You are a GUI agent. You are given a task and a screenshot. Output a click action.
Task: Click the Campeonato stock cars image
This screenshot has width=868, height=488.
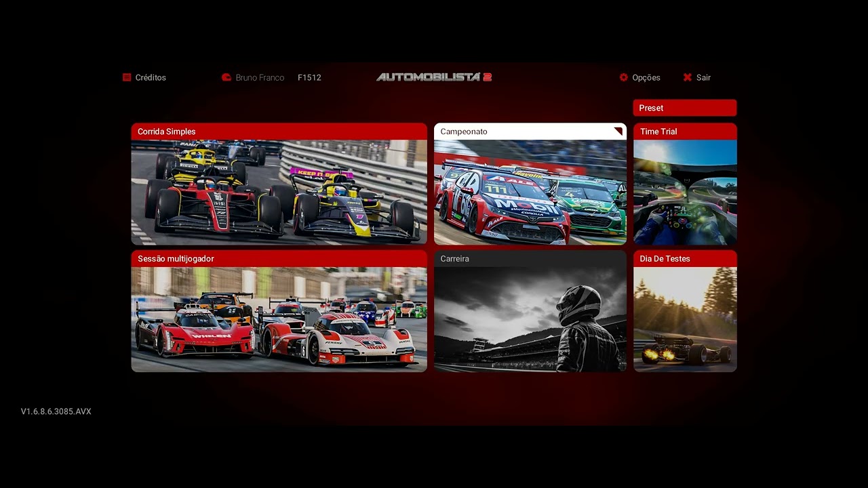(530, 192)
